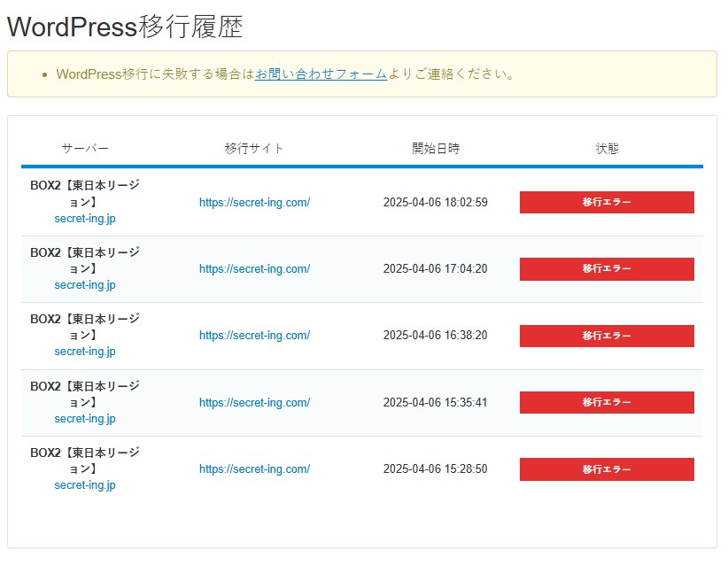Open 移行エラー status for 15:28:50 migration

point(607,469)
